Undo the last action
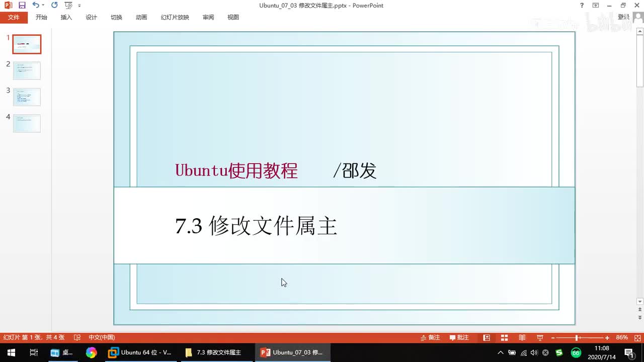 [x=35, y=5]
